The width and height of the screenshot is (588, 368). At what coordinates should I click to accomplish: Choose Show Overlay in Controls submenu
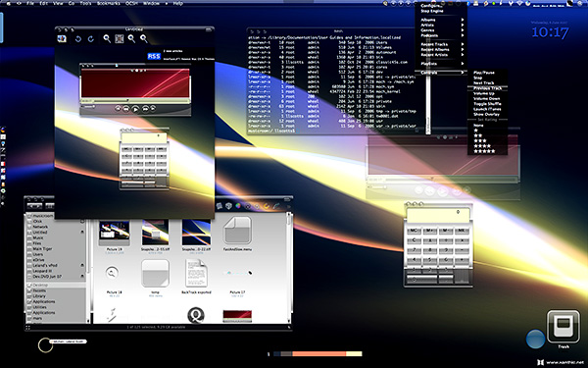pyautogui.click(x=487, y=115)
